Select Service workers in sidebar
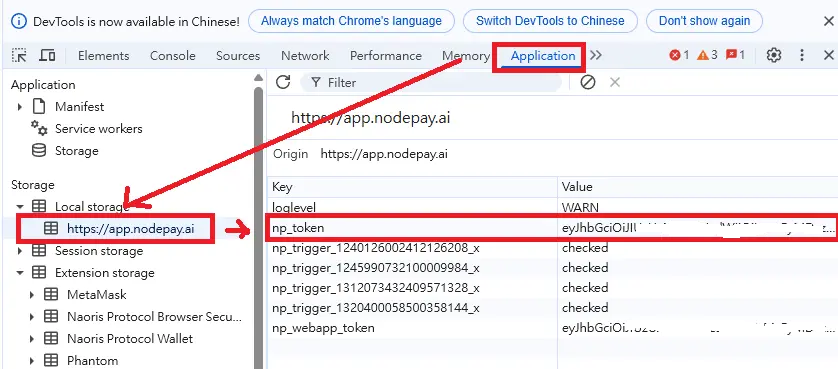This screenshot has height=369, width=838. point(99,129)
